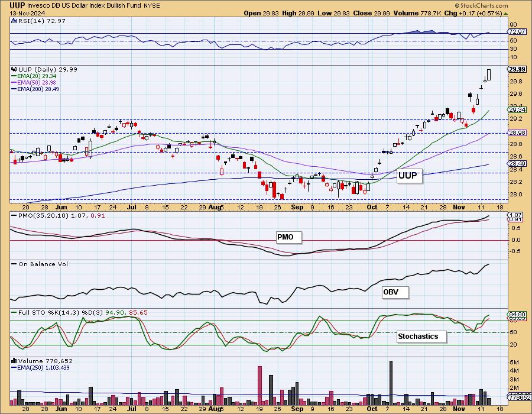Click the Close 29.99 value in the header
The height and width of the screenshot is (414, 532).
click(372, 13)
